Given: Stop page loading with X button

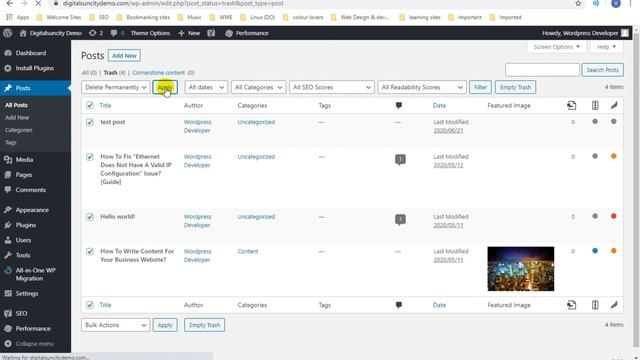Looking at the screenshot, I should [38, 3].
